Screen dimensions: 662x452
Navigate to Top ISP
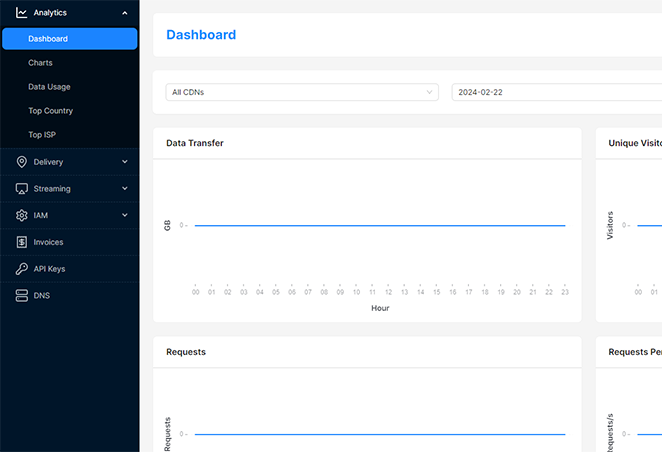tap(42, 135)
